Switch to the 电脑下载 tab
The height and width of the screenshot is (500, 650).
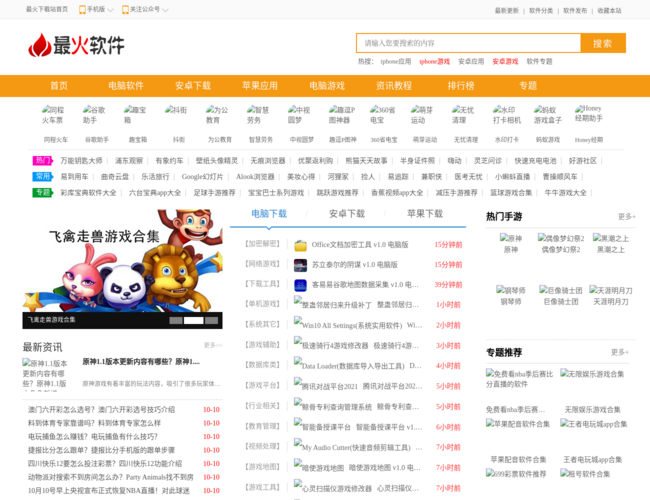(269, 214)
